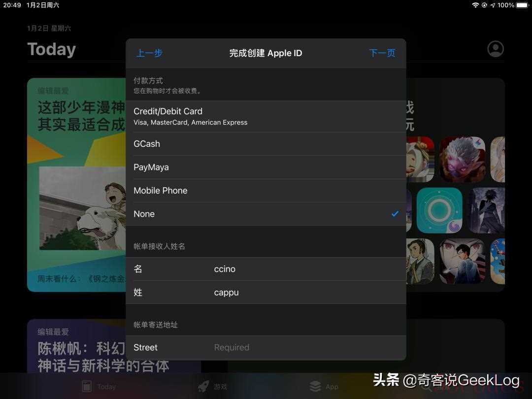Tap the 完成创建 Apple ID title

pos(266,53)
